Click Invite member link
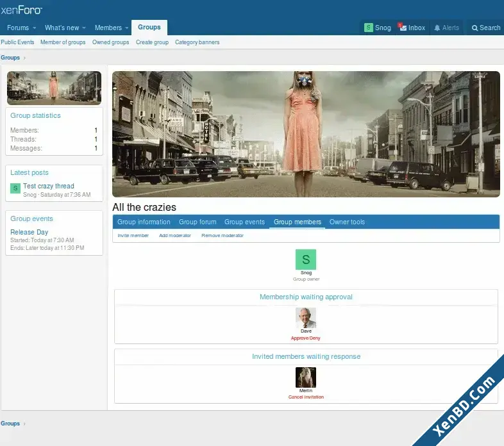Screen dimensions: 504x446 (133, 236)
